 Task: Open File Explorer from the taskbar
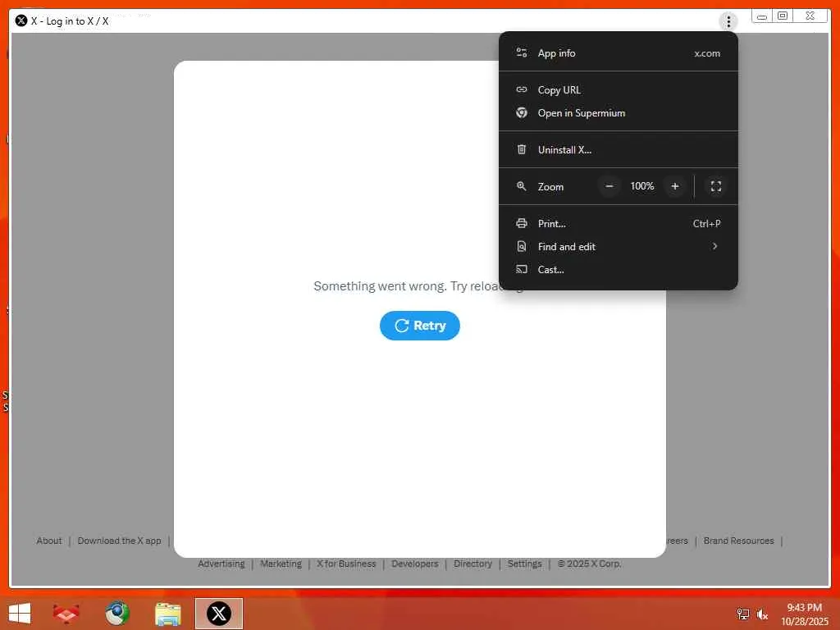coord(167,614)
